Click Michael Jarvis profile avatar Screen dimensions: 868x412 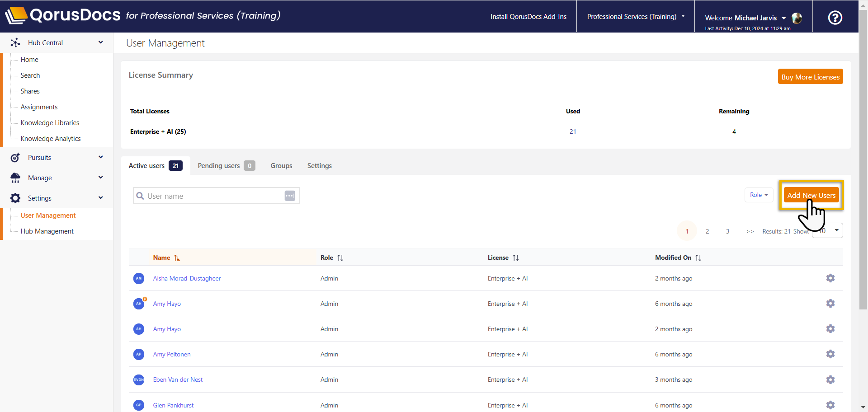click(x=797, y=18)
